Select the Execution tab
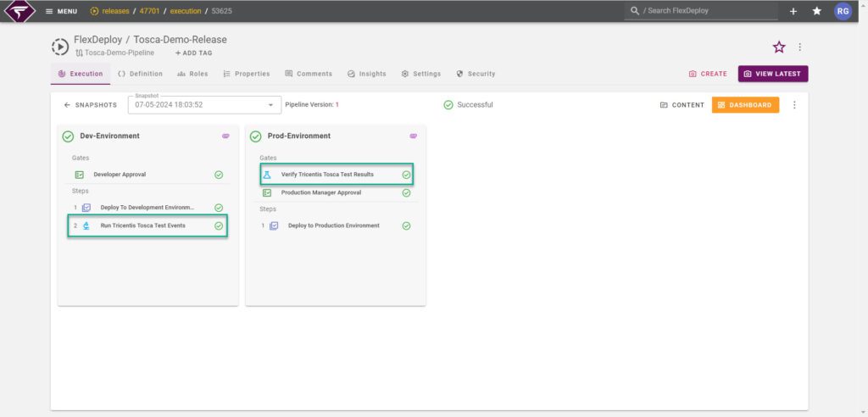Viewport: 868px width, 417px height. 81,74
